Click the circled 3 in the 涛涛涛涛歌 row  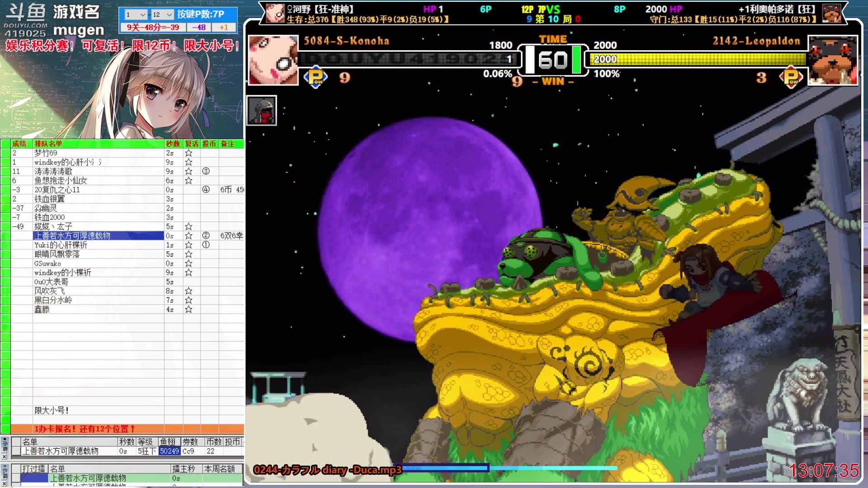pos(206,172)
